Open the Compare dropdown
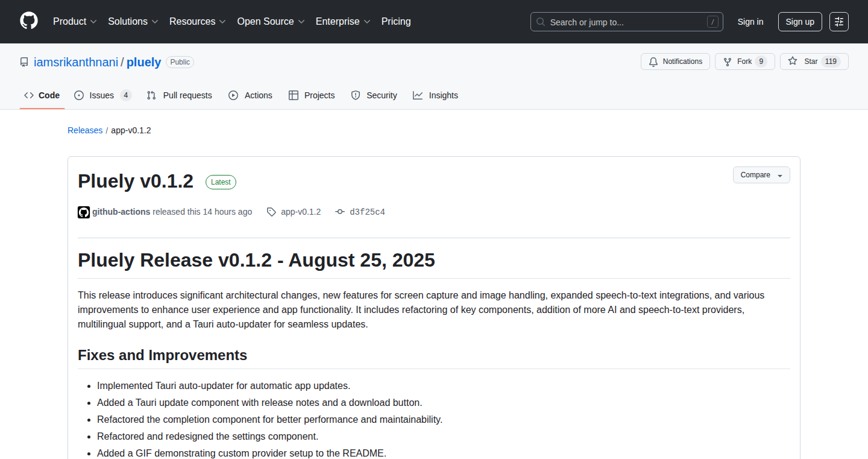The width and height of the screenshot is (868, 459). point(761,175)
